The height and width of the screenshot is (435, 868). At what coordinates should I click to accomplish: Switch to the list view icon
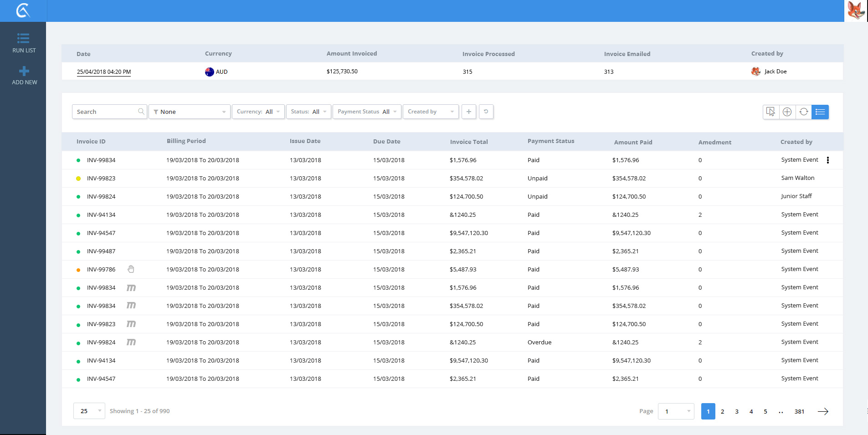click(820, 112)
